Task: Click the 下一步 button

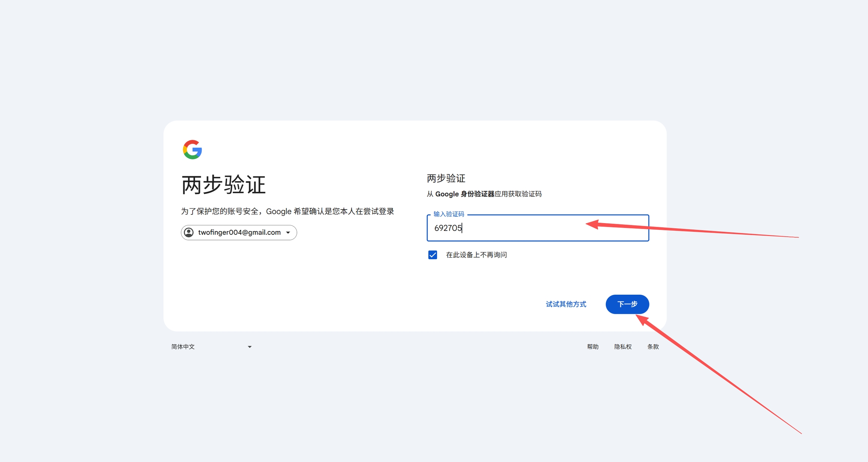Action: [627, 304]
